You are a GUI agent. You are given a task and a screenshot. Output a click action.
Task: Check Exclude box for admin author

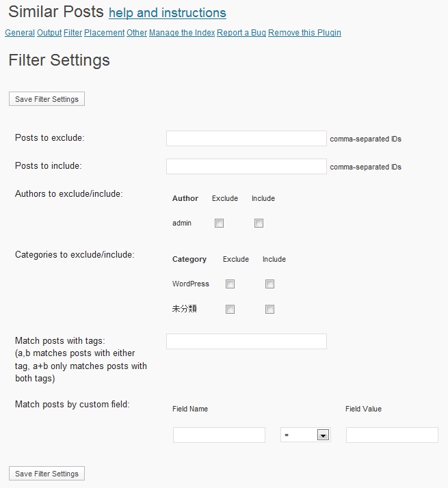click(220, 223)
